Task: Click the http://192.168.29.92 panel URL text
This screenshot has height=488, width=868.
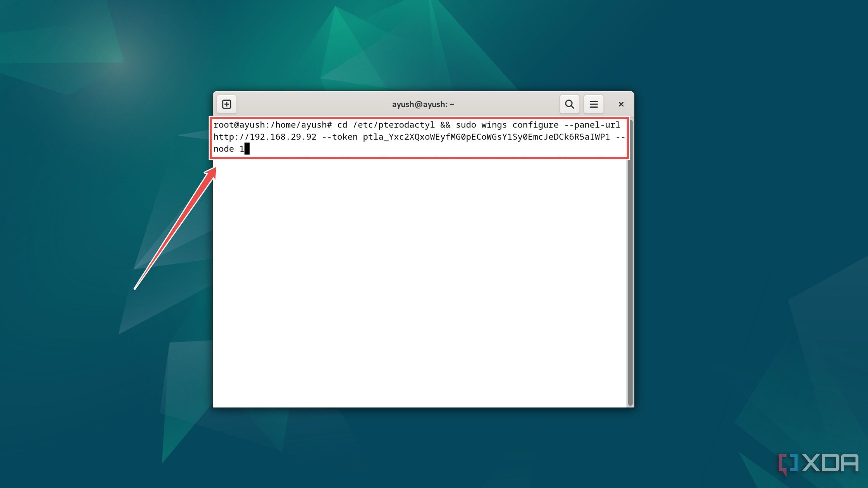Action: 265,137
